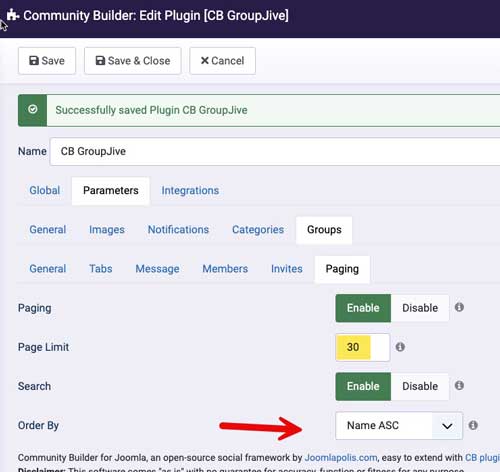Image resolution: width=500 pixels, height=472 pixels.
Task: Click the Name field containing CB GroupJive
Action: [275, 151]
